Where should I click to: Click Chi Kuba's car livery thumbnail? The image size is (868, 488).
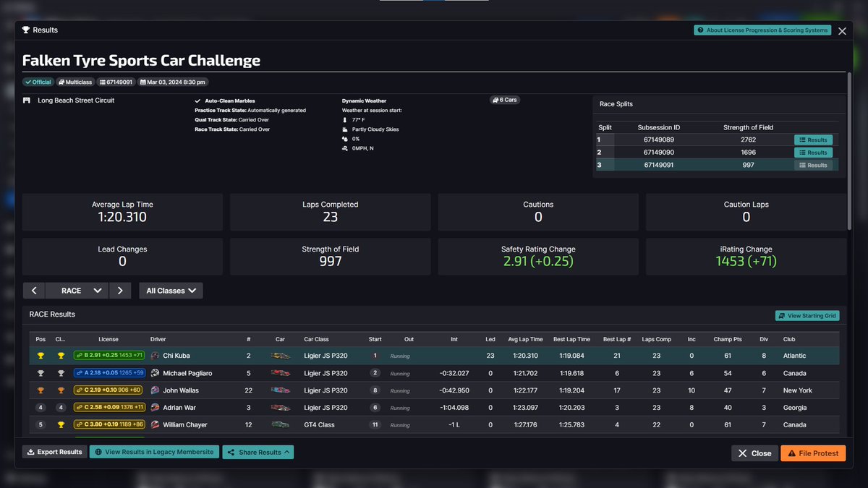click(281, 356)
